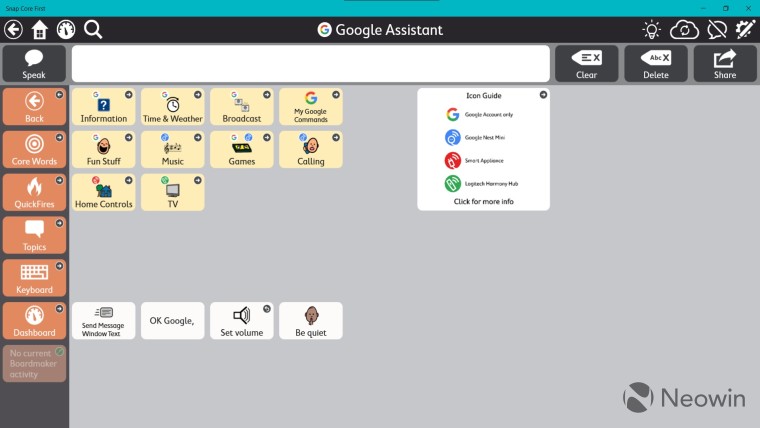This screenshot has height=428, width=760.
Task: Click the lightbulb icon in top bar
Action: (x=651, y=30)
